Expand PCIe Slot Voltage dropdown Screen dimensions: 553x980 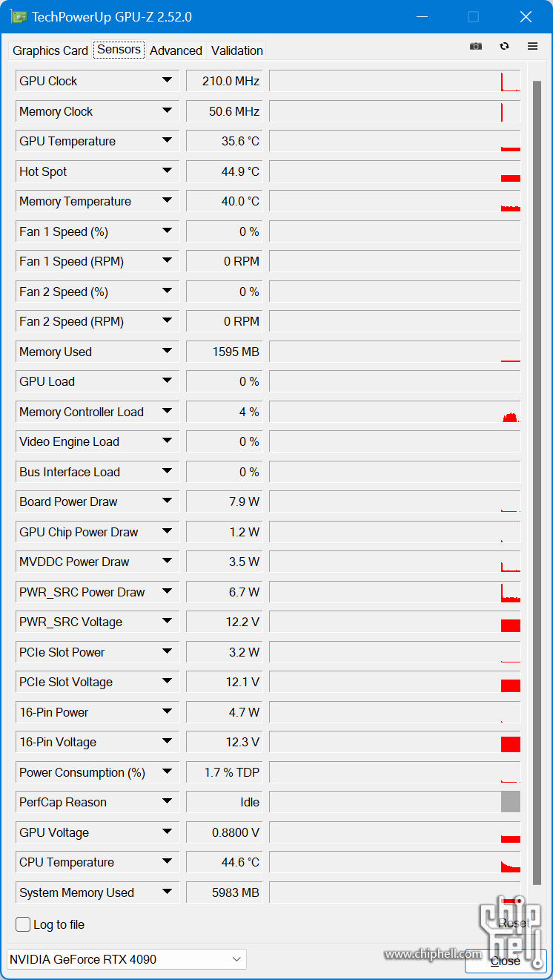click(x=167, y=682)
